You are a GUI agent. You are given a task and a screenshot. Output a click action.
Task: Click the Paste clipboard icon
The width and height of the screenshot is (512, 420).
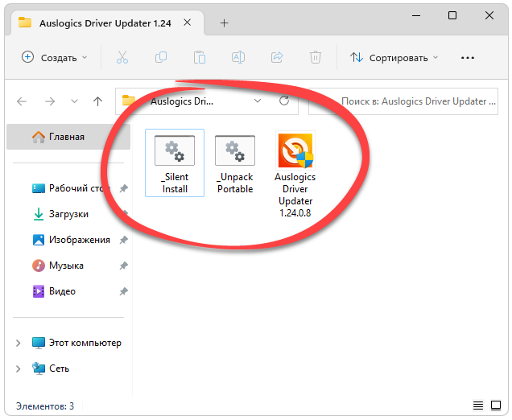[x=200, y=57]
